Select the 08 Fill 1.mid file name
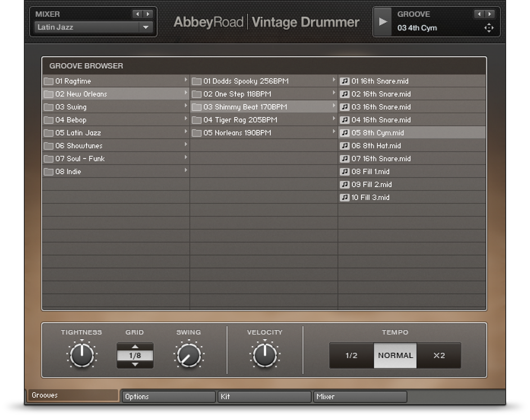The width and height of the screenshot is (530, 420). [x=370, y=172]
